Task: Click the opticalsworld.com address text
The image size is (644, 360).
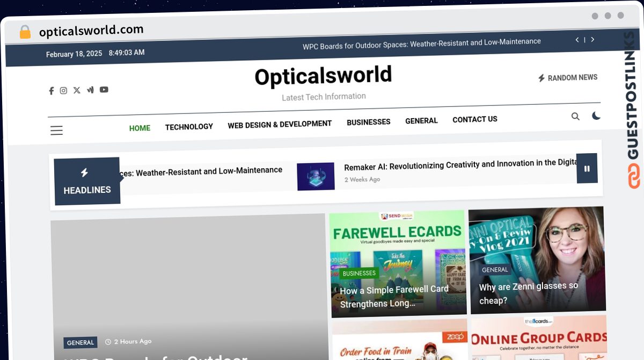Action: point(91,31)
